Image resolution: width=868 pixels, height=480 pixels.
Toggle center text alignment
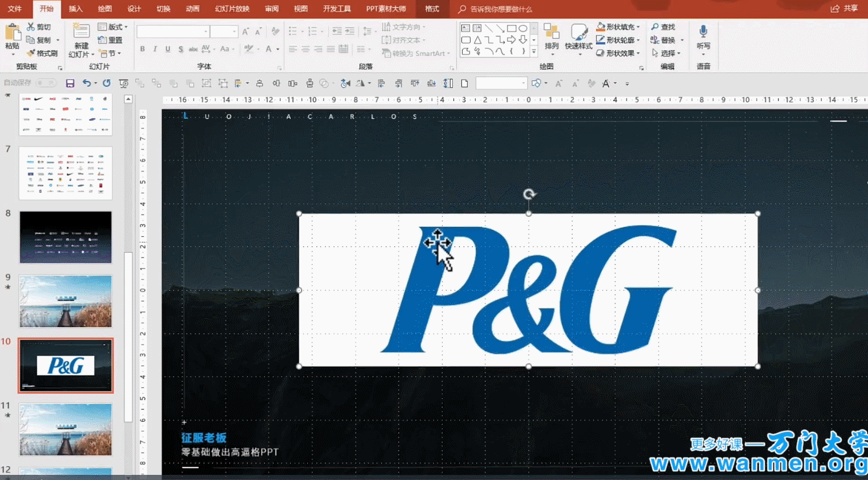tap(306, 49)
